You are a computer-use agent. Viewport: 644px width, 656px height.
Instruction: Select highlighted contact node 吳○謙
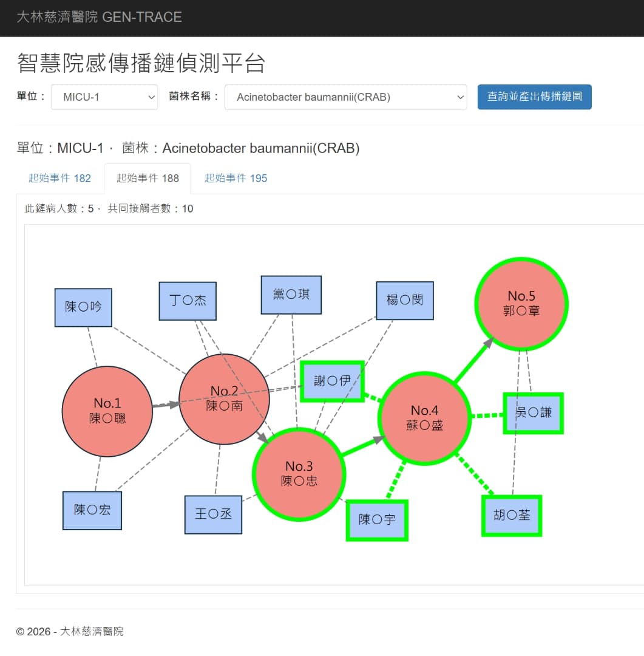point(533,413)
